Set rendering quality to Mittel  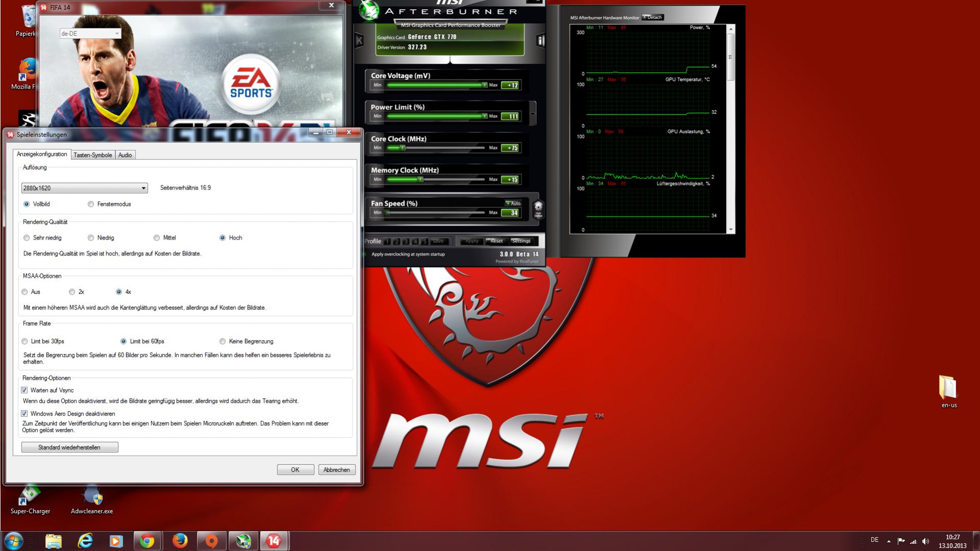pyautogui.click(x=157, y=238)
